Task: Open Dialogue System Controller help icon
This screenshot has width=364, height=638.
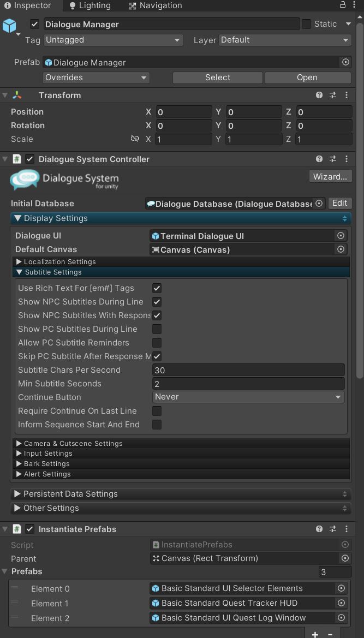Action: (x=319, y=159)
